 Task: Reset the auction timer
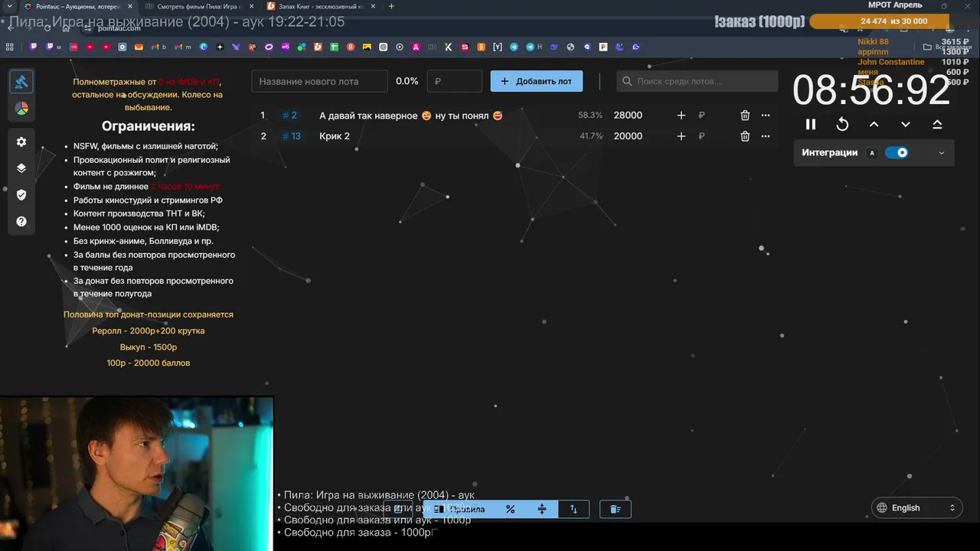click(x=842, y=124)
